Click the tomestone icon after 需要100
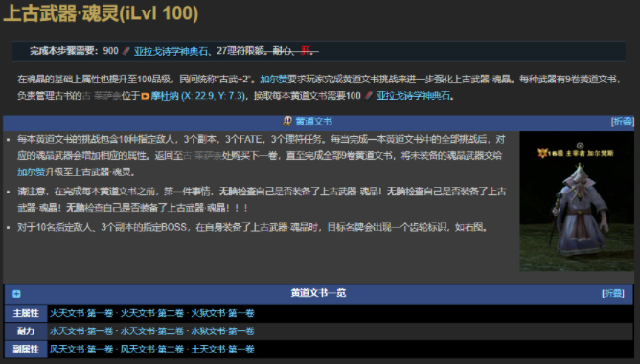The height and width of the screenshot is (364, 640). point(368,96)
